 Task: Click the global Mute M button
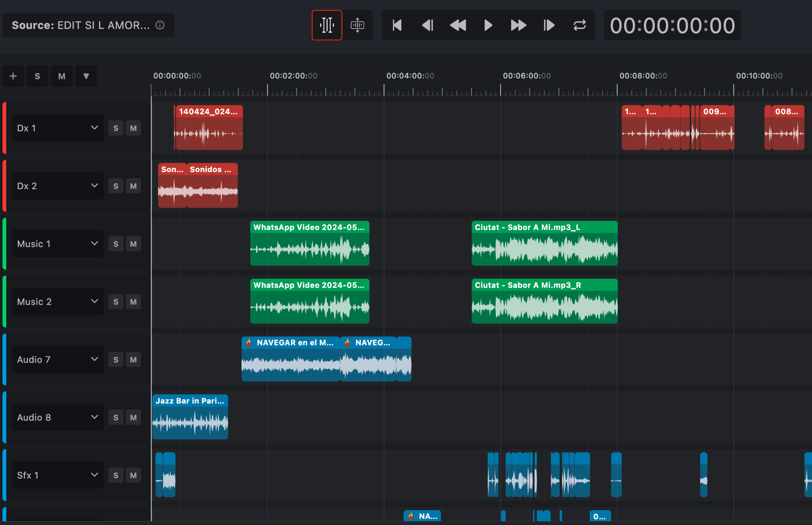point(62,76)
